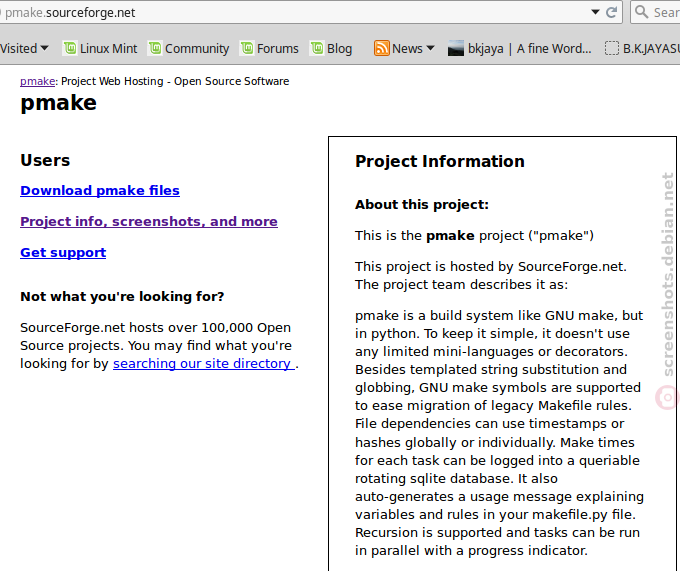Open the Forums bookmark
The width and height of the screenshot is (680, 571).
click(269, 48)
